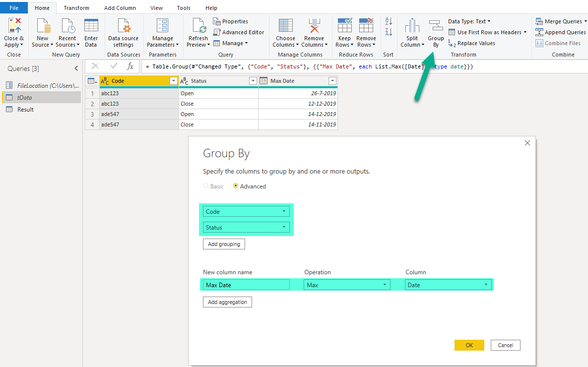Select the Advanced radio button
The image size is (588, 367).
pos(236,186)
